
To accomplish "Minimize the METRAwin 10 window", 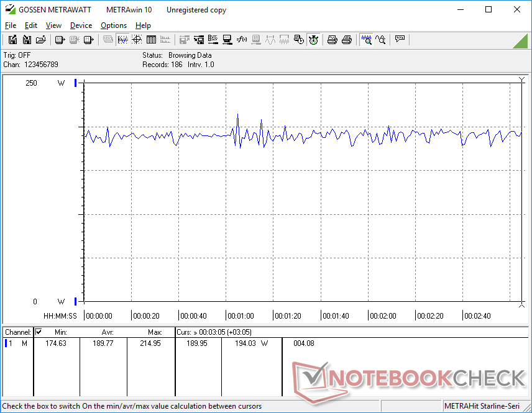I will 461,9.
